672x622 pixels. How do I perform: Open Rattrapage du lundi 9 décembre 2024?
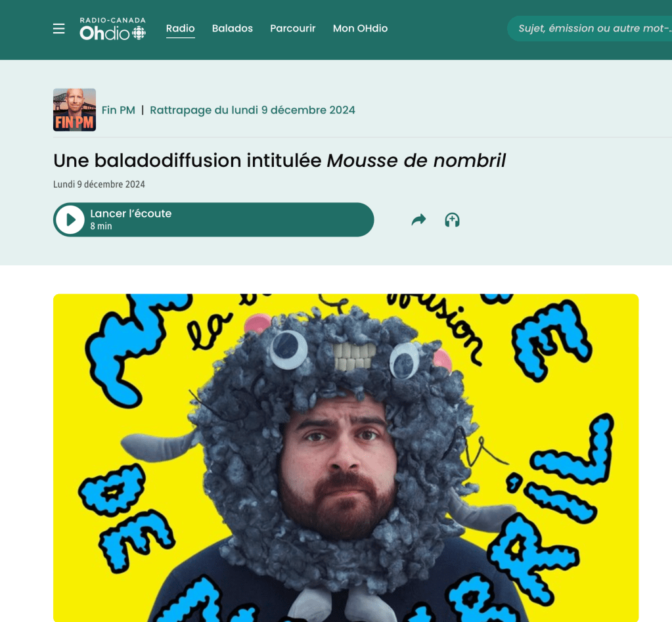click(252, 110)
